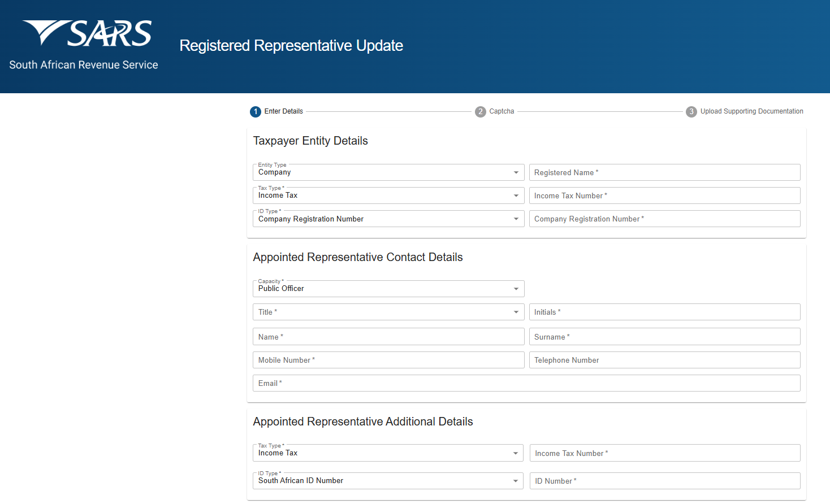Focus the Telephone Number field

(x=664, y=360)
